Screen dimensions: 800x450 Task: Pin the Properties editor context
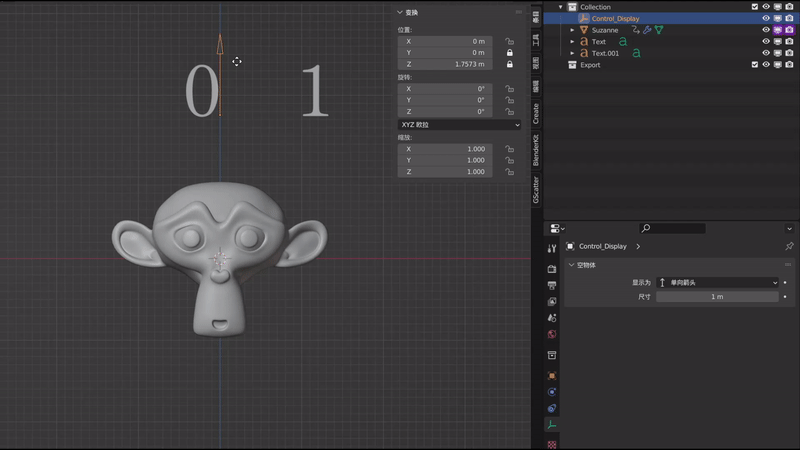(x=789, y=246)
